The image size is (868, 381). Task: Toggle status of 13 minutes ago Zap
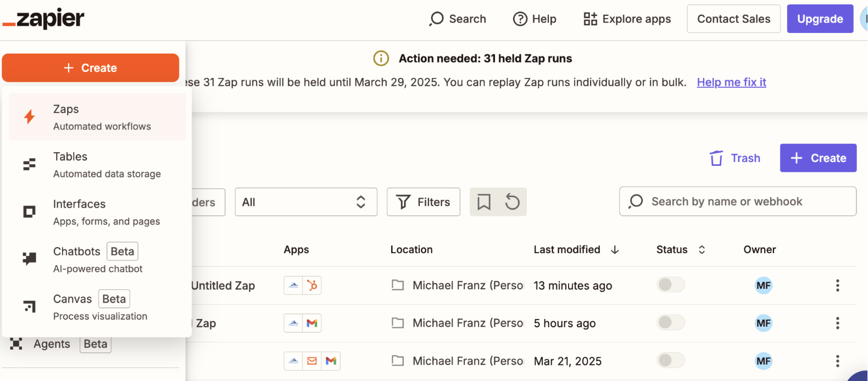click(x=670, y=284)
